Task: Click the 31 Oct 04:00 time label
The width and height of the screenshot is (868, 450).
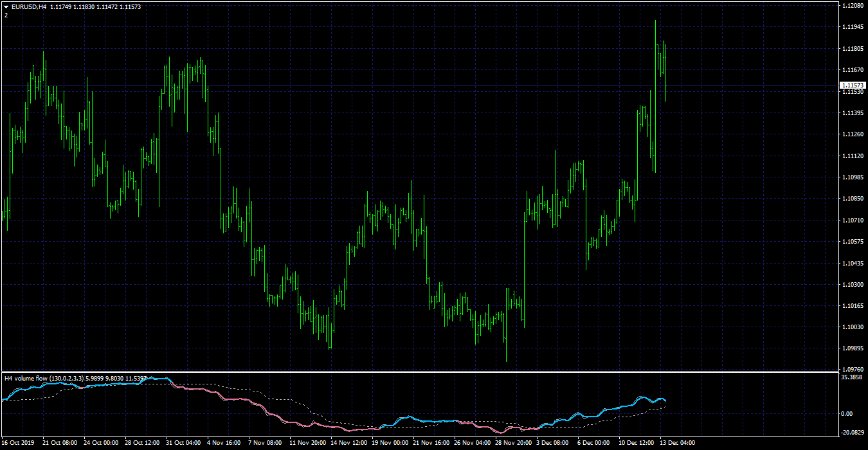Action: click(183, 443)
